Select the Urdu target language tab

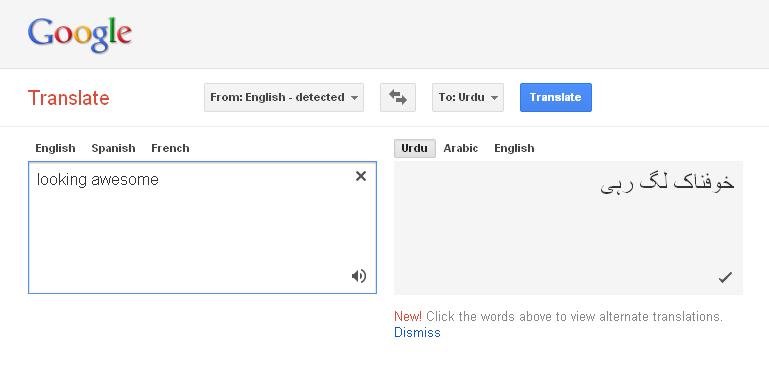click(414, 148)
